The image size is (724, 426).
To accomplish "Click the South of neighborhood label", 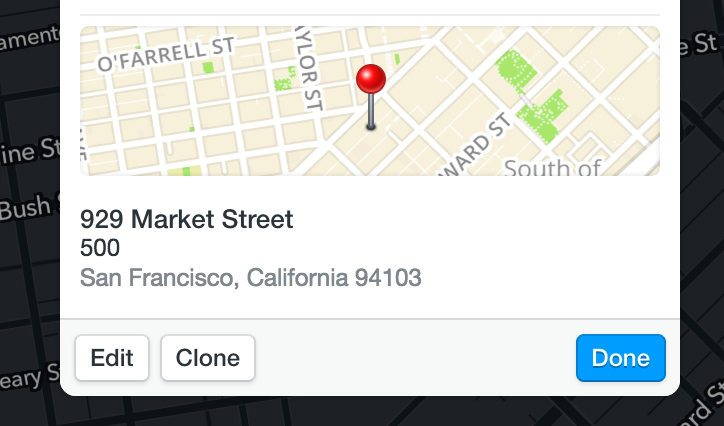I will pos(552,168).
